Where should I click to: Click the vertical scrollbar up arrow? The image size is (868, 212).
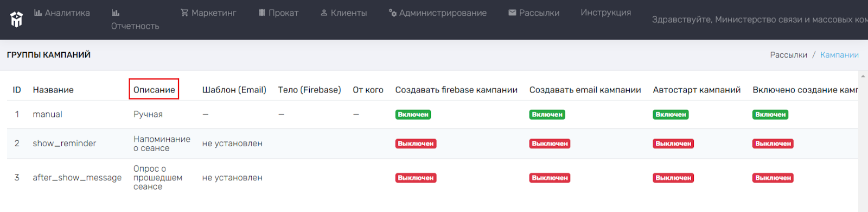coord(863,76)
